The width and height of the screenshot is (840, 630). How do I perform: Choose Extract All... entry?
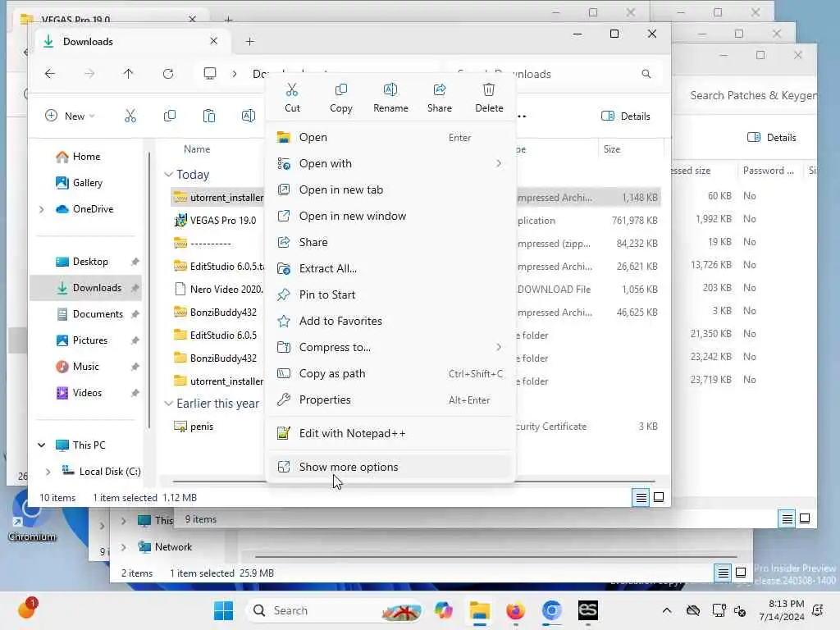coord(390,268)
